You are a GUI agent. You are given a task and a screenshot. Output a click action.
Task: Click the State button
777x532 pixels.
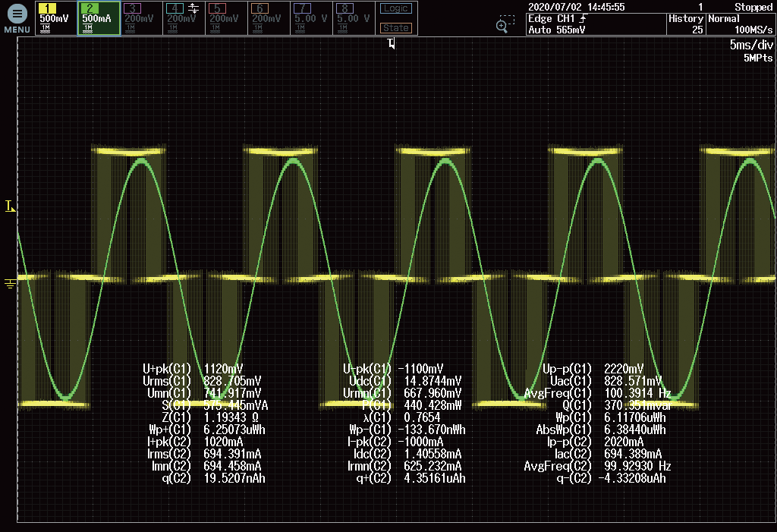(396, 28)
